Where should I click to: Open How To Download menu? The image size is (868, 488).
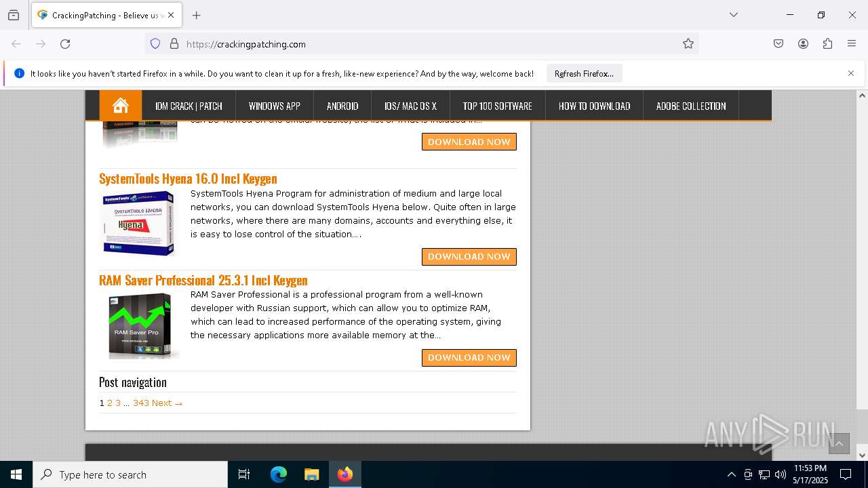click(x=594, y=106)
